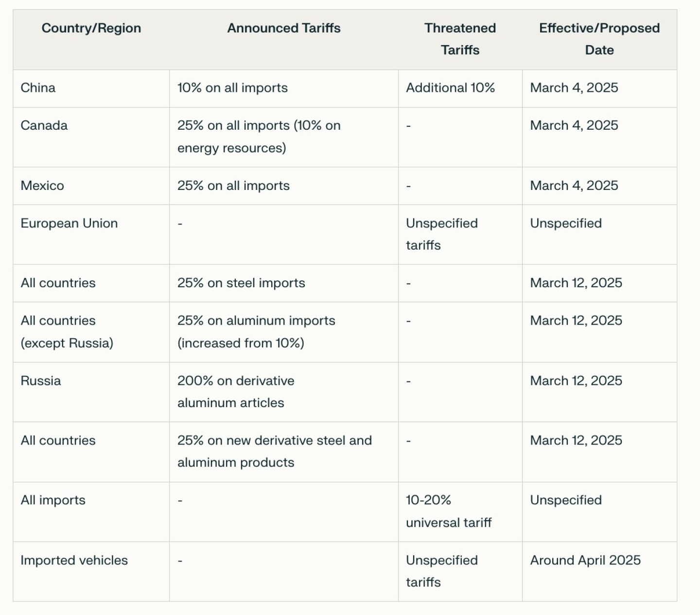Click the Canada country cell
The width and height of the screenshot is (700, 615).
44,125
